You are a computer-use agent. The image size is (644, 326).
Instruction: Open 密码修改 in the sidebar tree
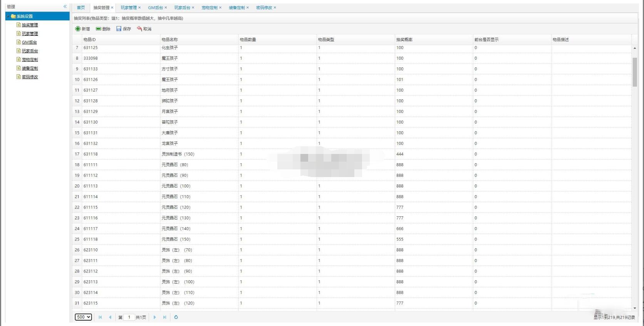click(30, 77)
